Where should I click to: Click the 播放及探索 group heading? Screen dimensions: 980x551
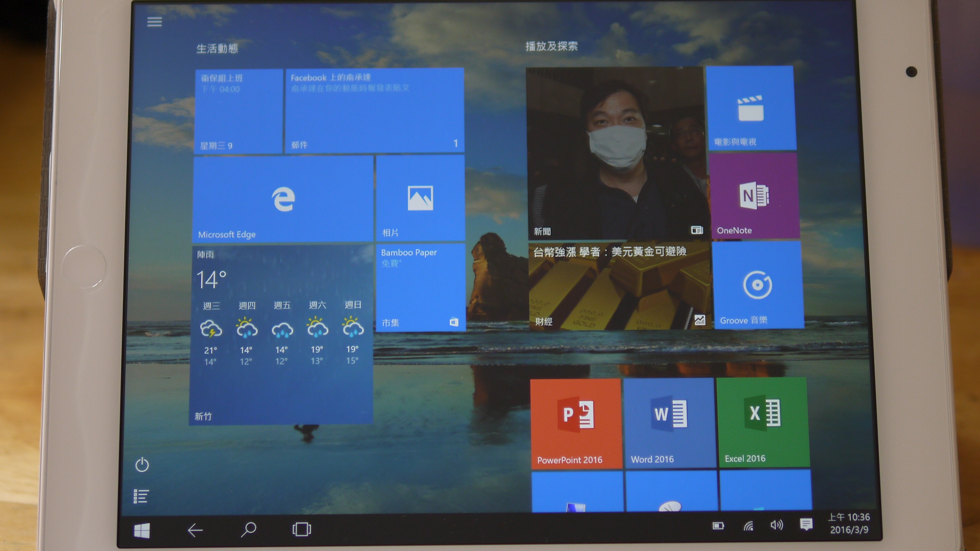coord(552,46)
